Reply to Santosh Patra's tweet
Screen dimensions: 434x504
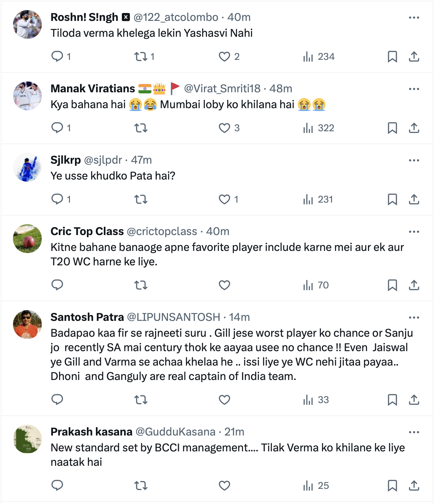click(57, 400)
